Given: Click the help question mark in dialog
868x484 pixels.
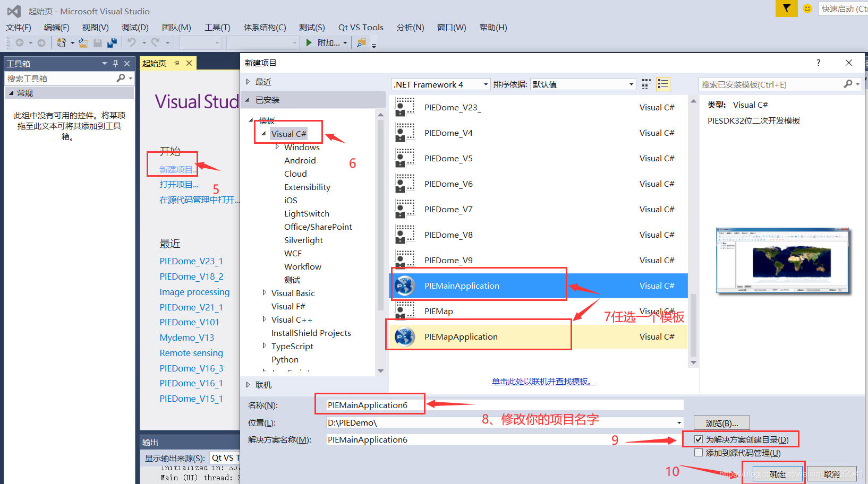Looking at the screenshot, I should (818, 63).
